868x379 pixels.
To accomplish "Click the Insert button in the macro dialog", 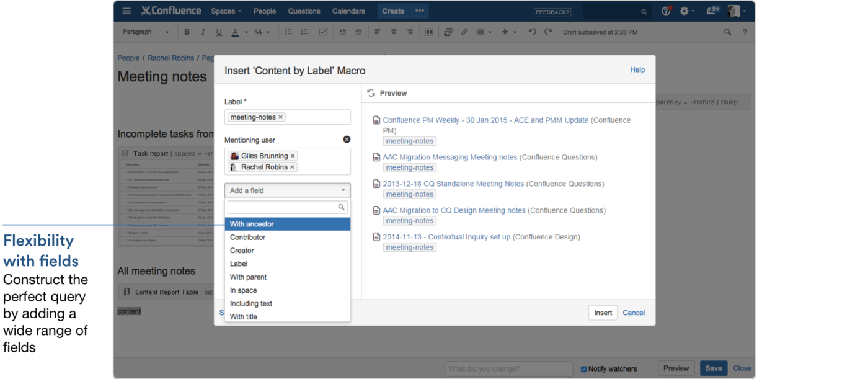I will (x=602, y=313).
